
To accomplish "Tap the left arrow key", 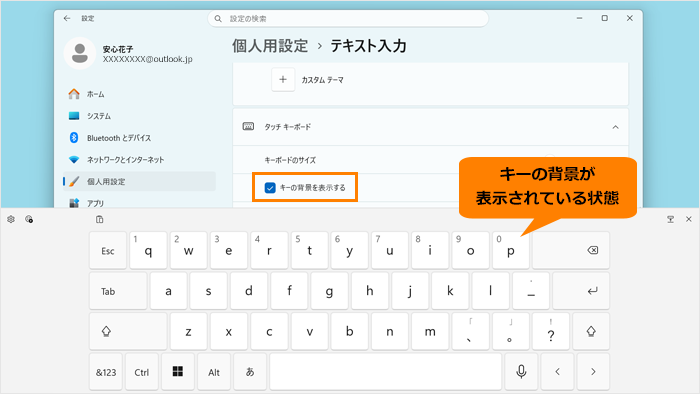I will coord(557,372).
